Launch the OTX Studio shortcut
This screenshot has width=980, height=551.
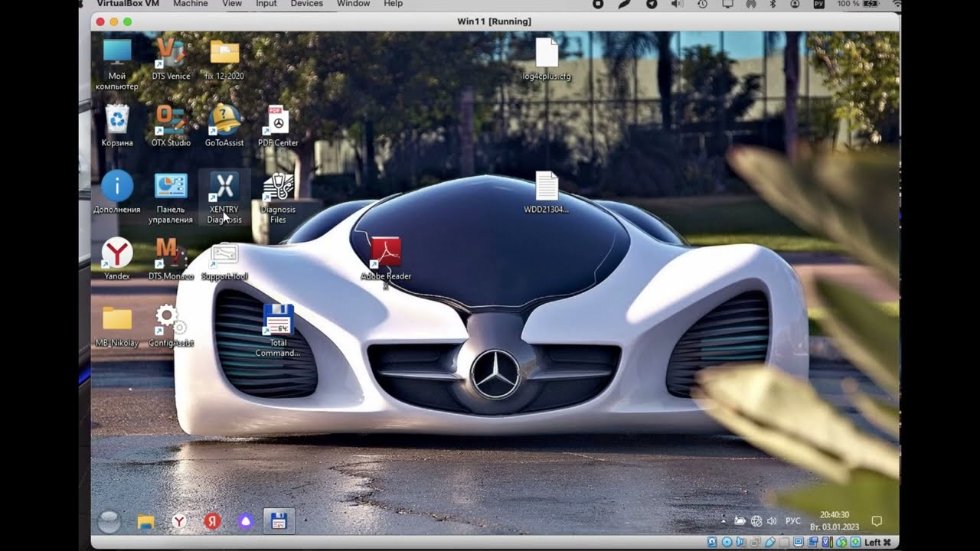[x=171, y=126]
